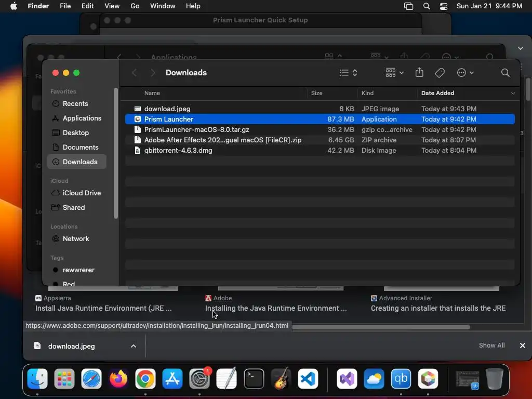Open the Window menu

point(163,6)
